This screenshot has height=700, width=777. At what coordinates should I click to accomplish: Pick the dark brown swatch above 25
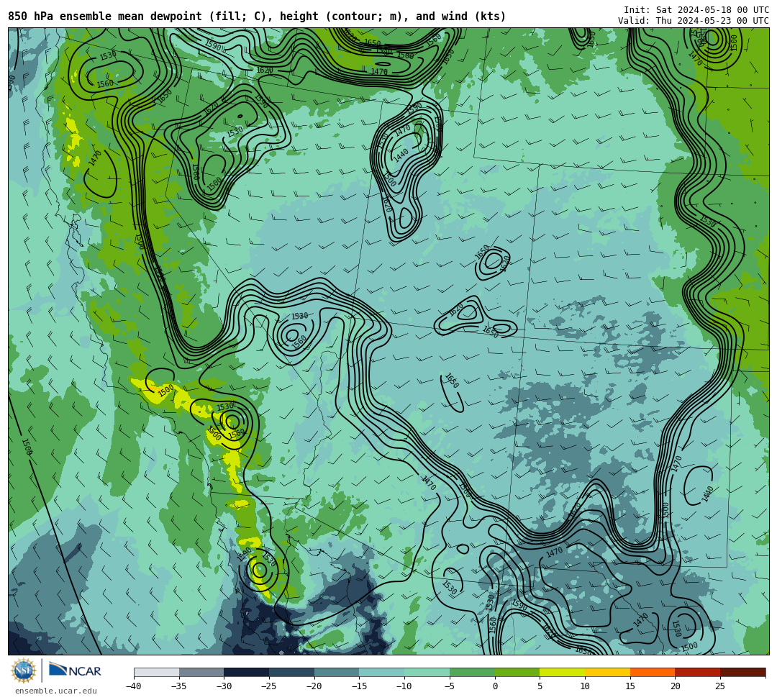pos(742,672)
